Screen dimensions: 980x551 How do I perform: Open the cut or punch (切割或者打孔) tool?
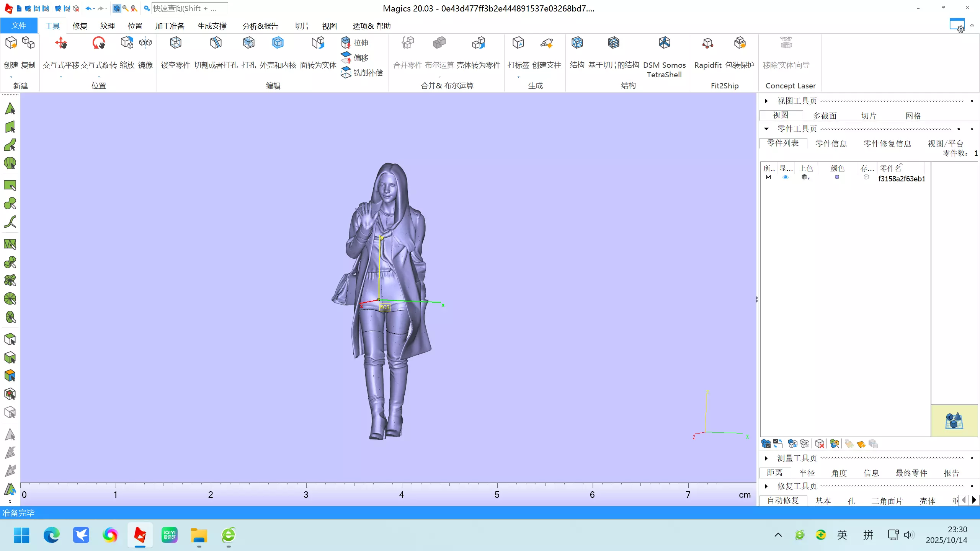pos(216,43)
